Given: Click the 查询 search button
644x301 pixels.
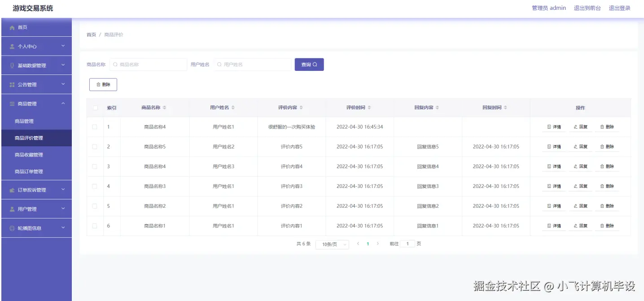Looking at the screenshot, I should [x=309, y=65].
